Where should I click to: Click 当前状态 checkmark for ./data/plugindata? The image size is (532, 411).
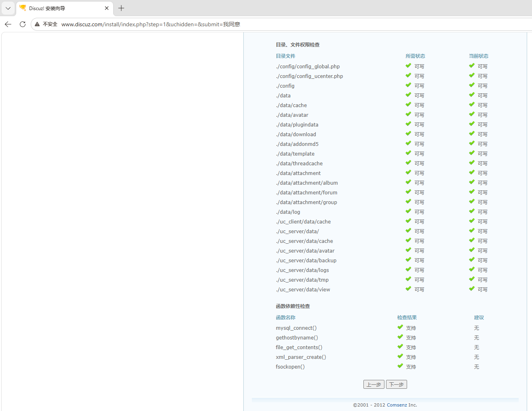pos(472,124)
